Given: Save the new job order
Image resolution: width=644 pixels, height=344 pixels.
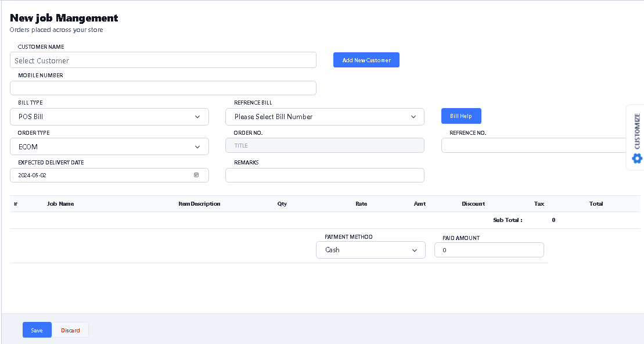Looking at the screenshot, I should [x=37, y=330].
